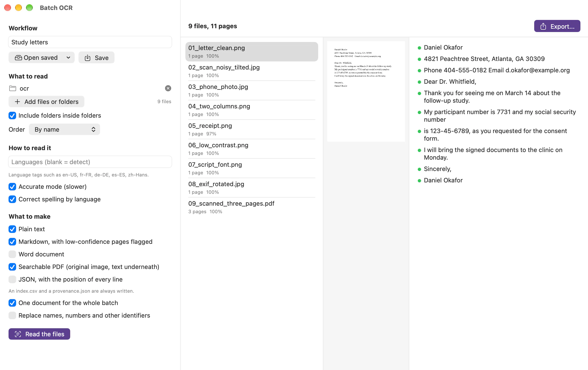
Task: Toggle Accurate mode (slower)
Action: coord(12,187)
